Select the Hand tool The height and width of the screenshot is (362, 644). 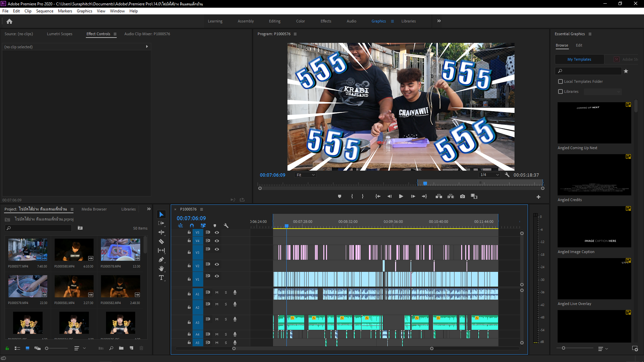click(161, 268)
